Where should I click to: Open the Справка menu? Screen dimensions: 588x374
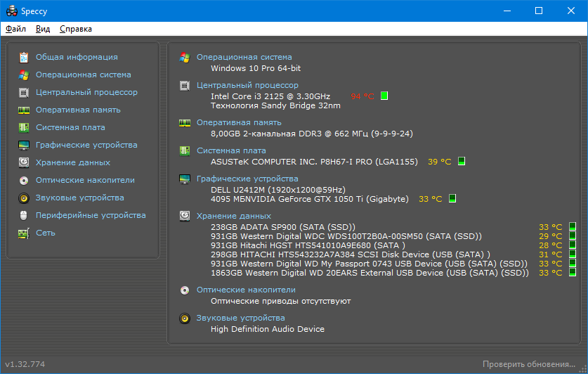click(x=76, y=29)
